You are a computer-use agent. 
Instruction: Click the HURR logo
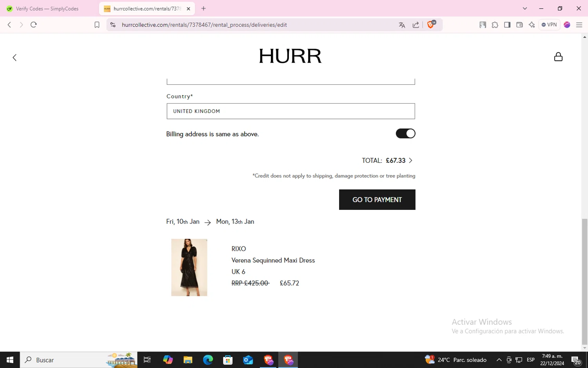coord(290,56)
